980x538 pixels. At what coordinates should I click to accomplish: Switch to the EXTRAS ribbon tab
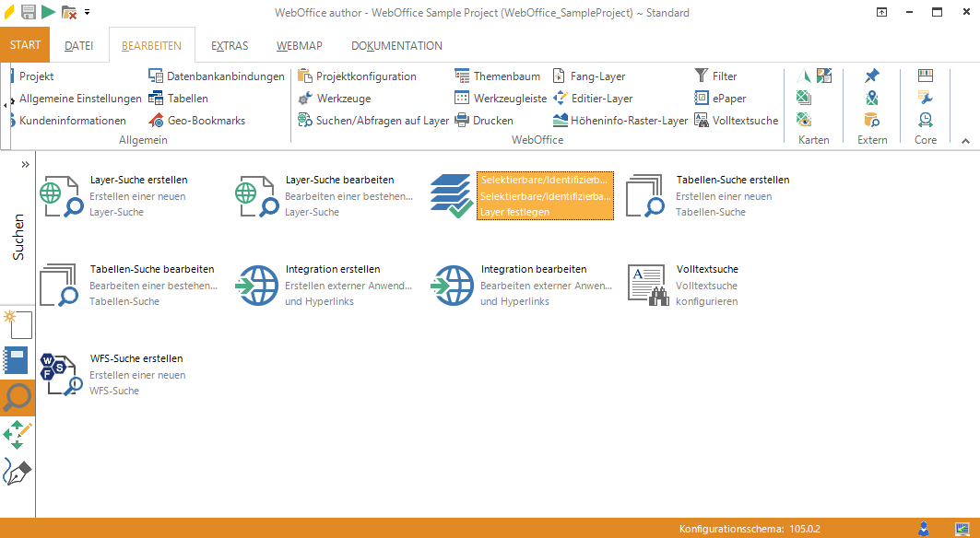229,45
